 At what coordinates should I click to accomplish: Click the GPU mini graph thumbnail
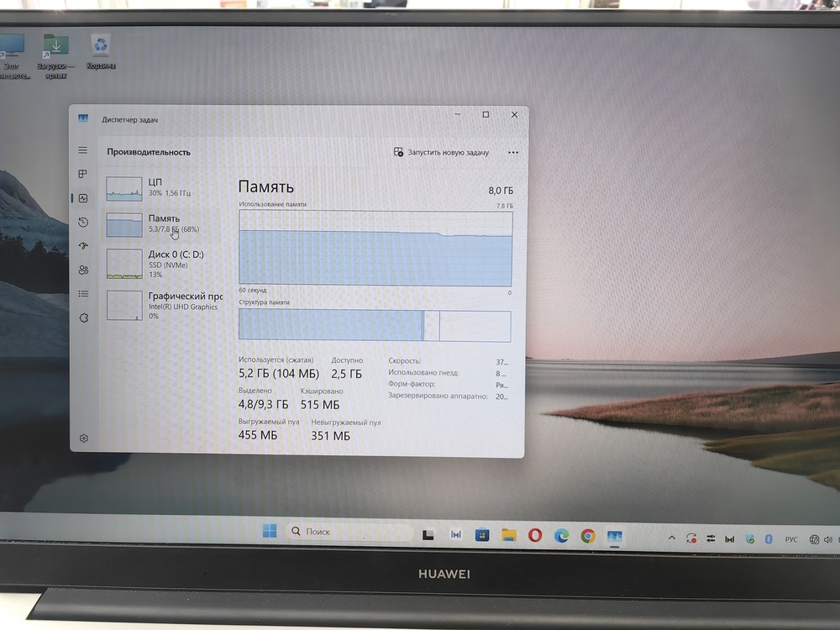pyautogui.click(x=124, y=305)
